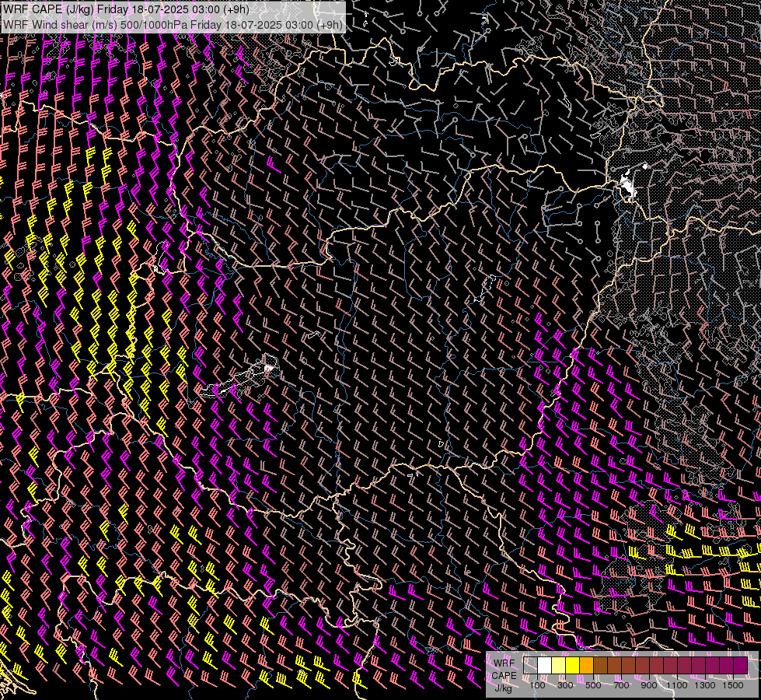761x700 pixels.
Task: Click the transparent below-100 legend swatch
Action: pyautogui.click(x=530, y=665)
